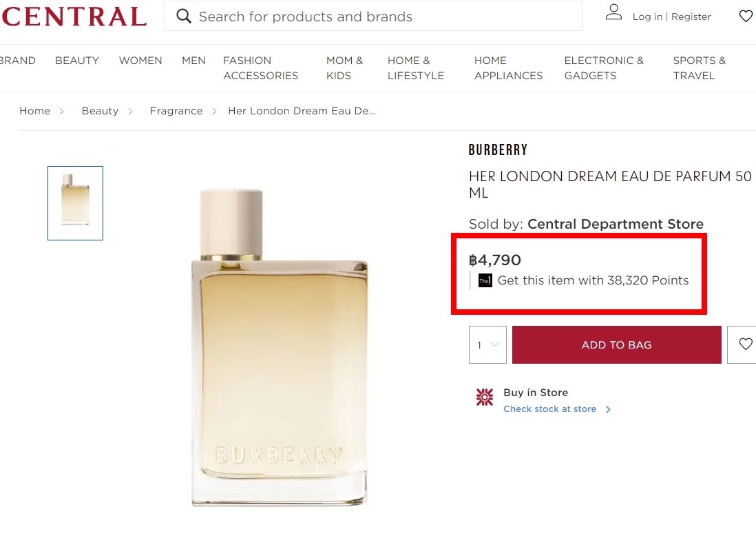Select ELECTRONIC & GADGETS from the navigation
Screen dimensions: 756x538
(x=604, y=68)
